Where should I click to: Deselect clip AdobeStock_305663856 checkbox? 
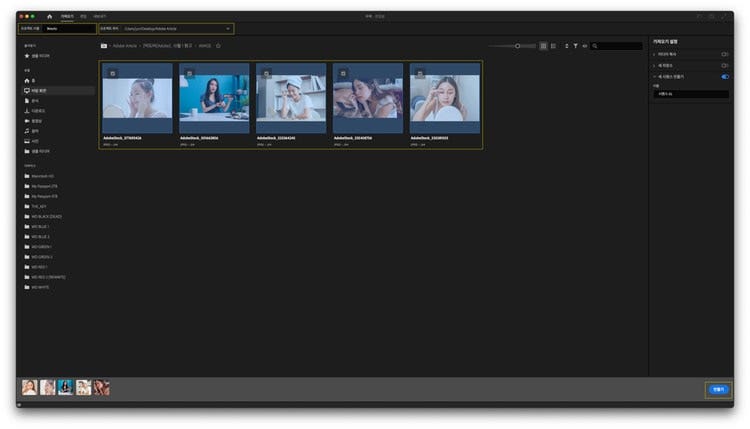(189, 74)
